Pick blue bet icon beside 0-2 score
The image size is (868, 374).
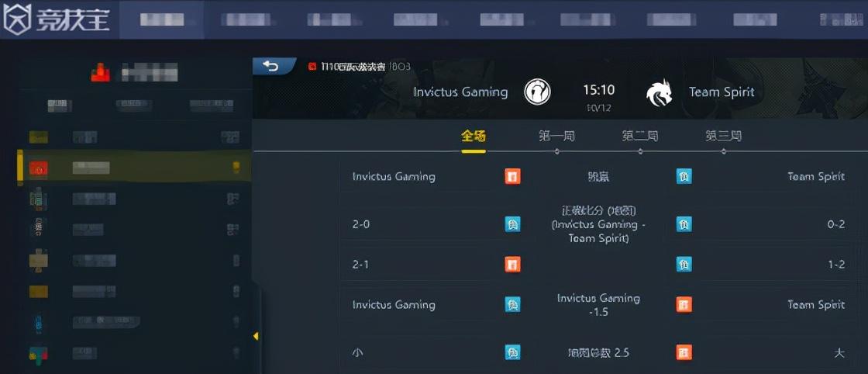tap(684, 224)
